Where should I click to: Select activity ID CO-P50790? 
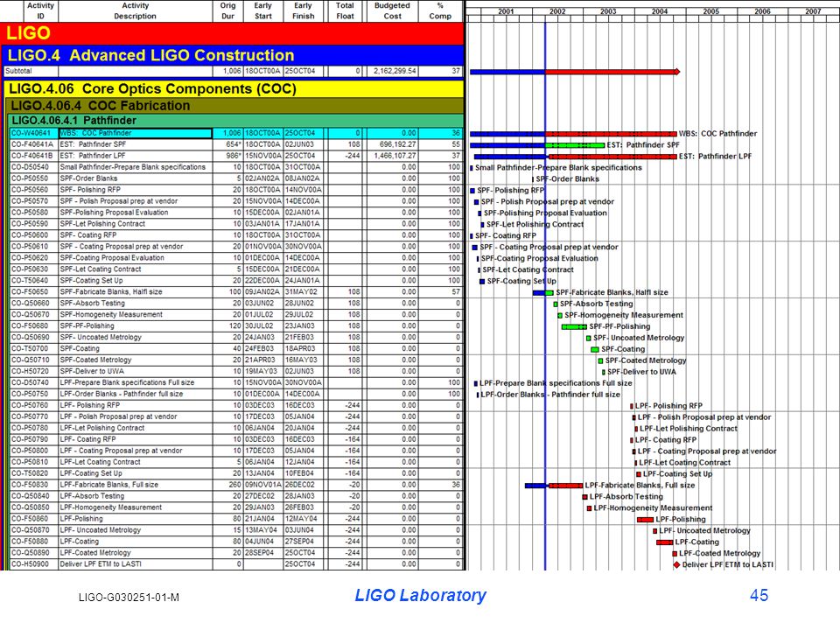(x=30, y=438)
